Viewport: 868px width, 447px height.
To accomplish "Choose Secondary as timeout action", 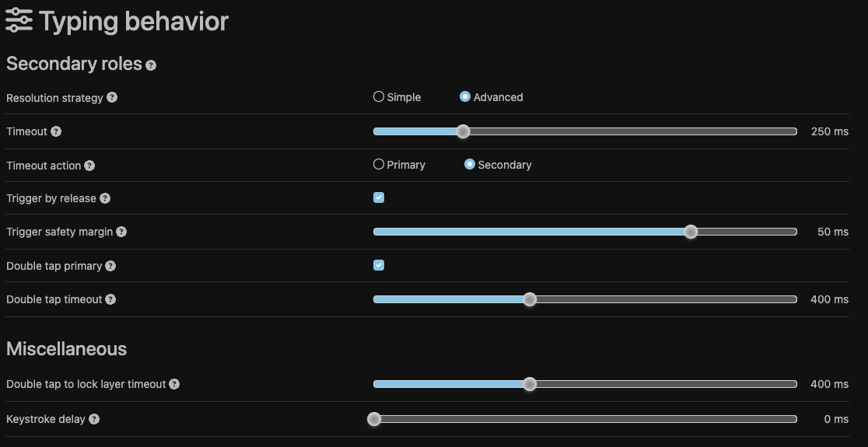I will tap(470, 165).
